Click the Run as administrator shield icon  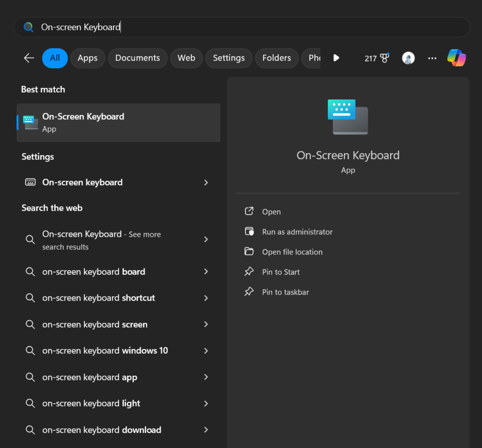(x=249, y=231)
